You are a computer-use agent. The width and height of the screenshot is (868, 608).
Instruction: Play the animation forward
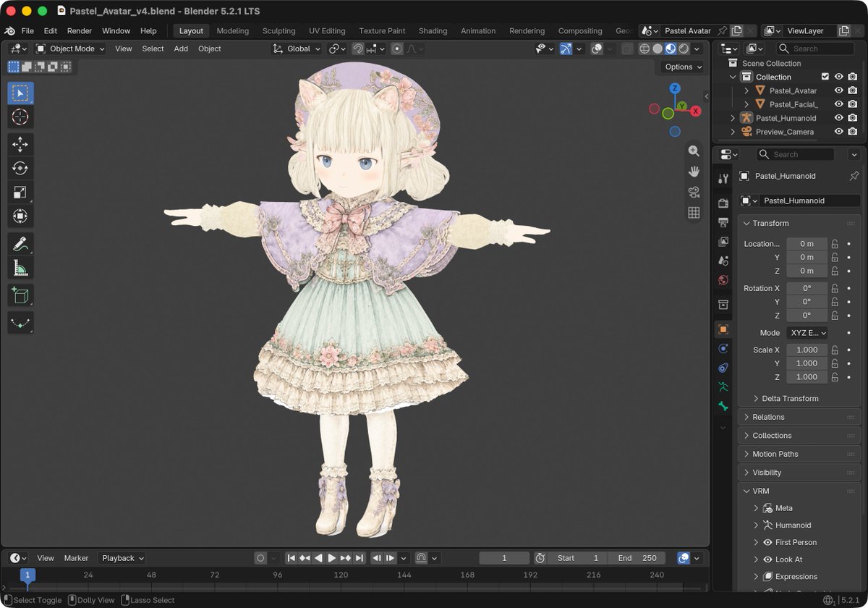click(332, 558)
